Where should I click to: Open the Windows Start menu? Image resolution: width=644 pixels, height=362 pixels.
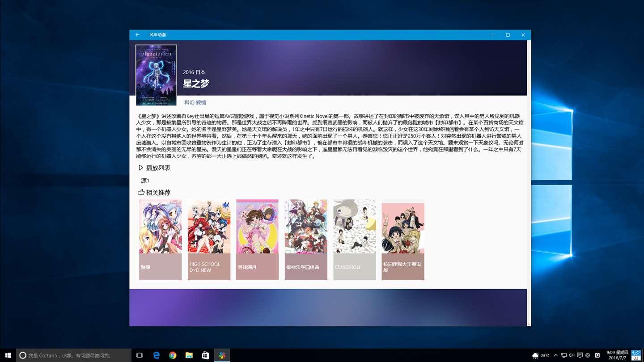coord(8,355)
